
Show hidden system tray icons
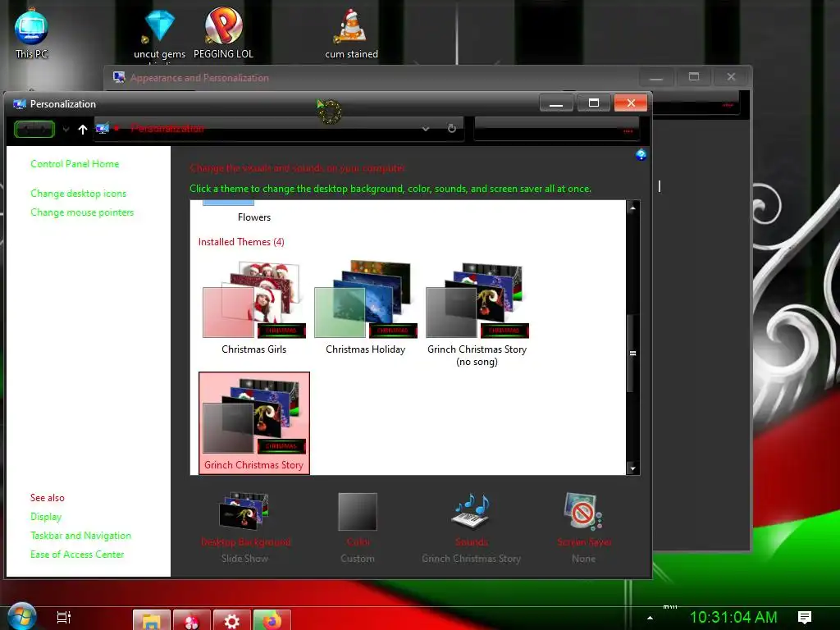coord(650,618)
